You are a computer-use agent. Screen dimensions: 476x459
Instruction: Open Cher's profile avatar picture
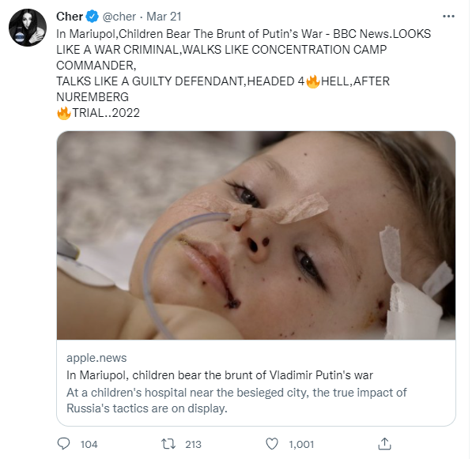[x=27, y=29]
